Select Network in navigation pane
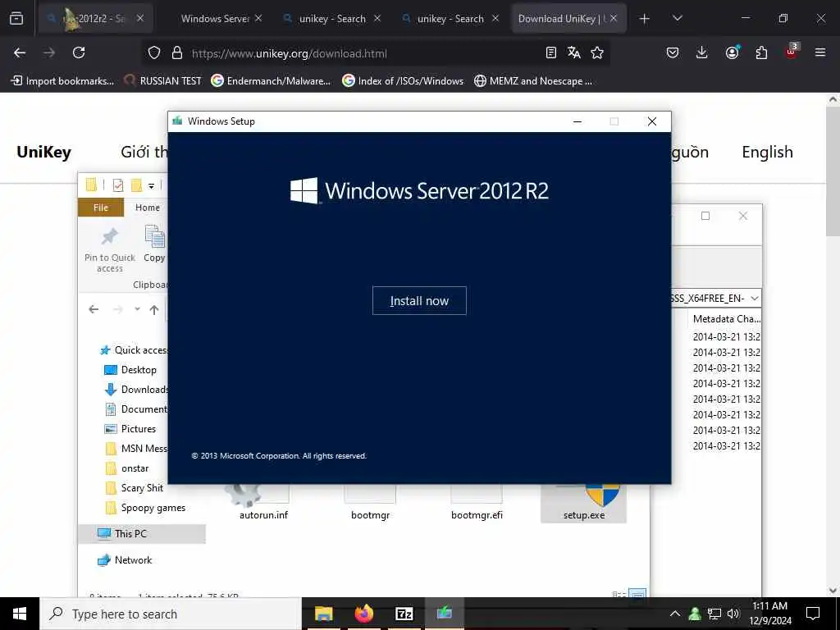Image resolution: width=840 pixels, height=630 pixels. pyautogui.click(x=125, y=559)
